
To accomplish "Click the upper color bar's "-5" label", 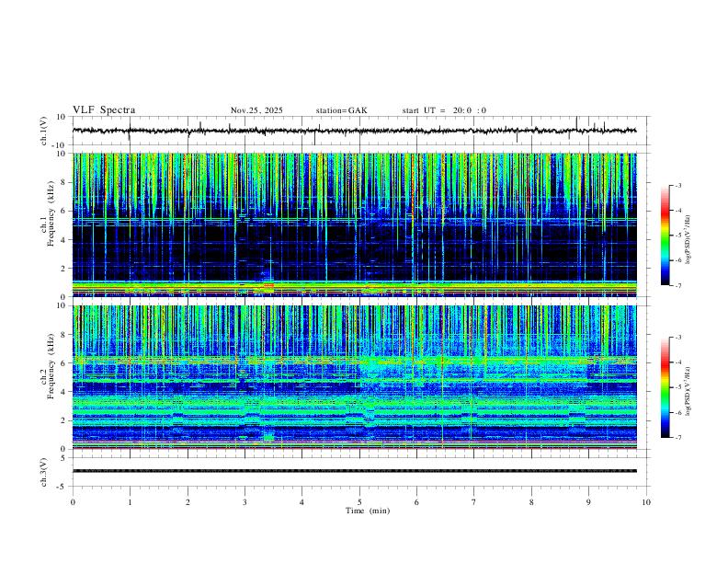I will point(677,236).
